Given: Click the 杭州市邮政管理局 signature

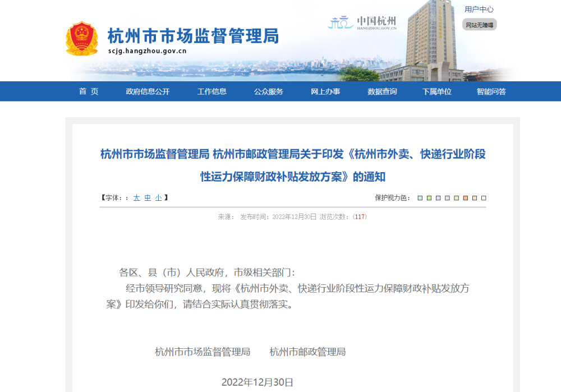Looking at the screenshot, I should point(307,352).
